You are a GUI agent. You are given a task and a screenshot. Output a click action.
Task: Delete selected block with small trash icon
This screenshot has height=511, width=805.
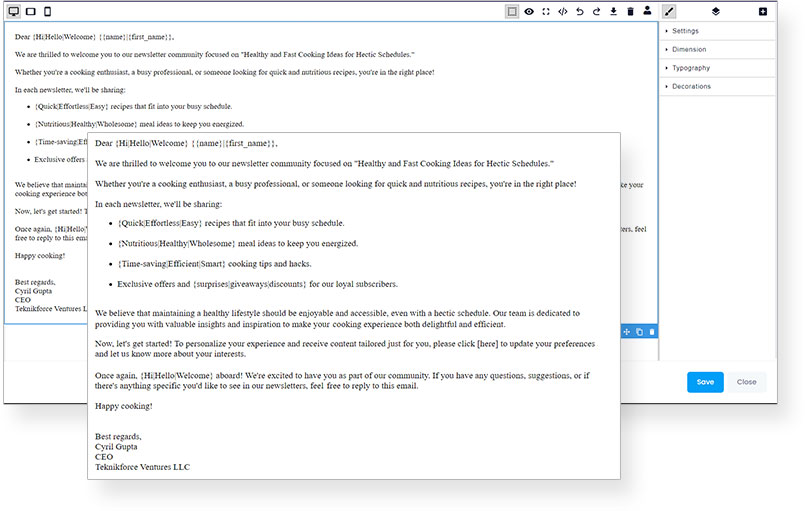pos(651,332)
